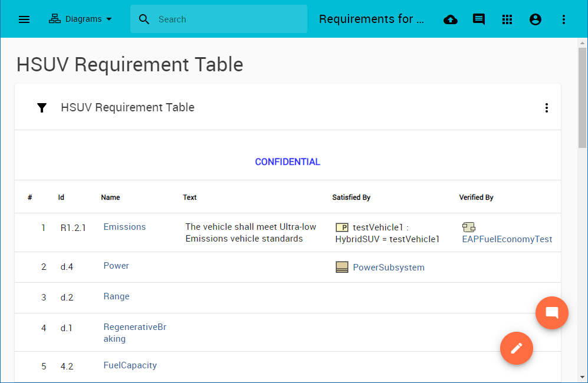The image size is (588, 383).
Task: Click the PowerSubsystem block icon
Action: coord(342,268)
